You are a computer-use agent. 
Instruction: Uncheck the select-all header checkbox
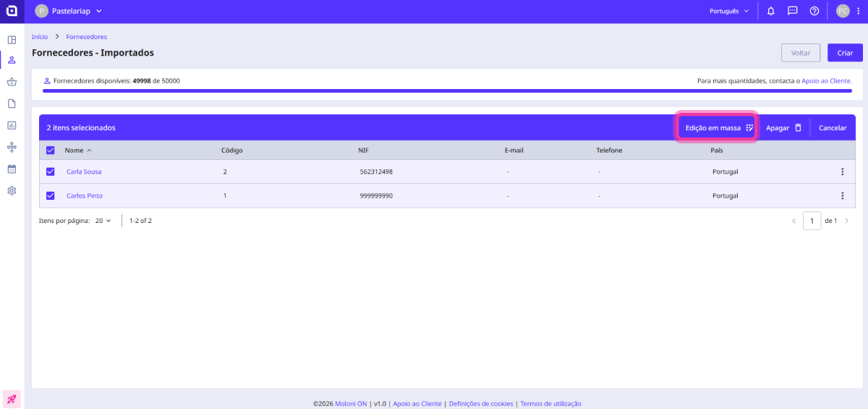[51, 151]
